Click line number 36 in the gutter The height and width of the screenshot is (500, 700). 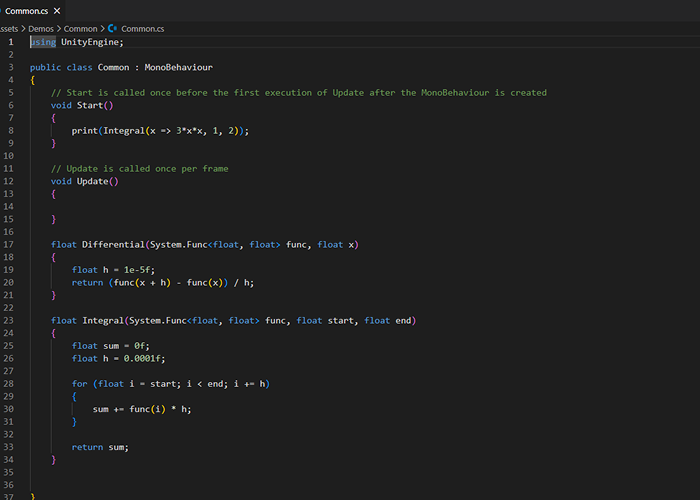pyautogui.click(x=8, y=484)
